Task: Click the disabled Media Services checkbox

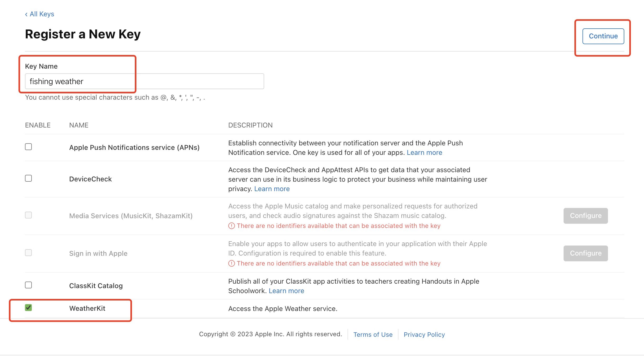Action: click(28, 215)
